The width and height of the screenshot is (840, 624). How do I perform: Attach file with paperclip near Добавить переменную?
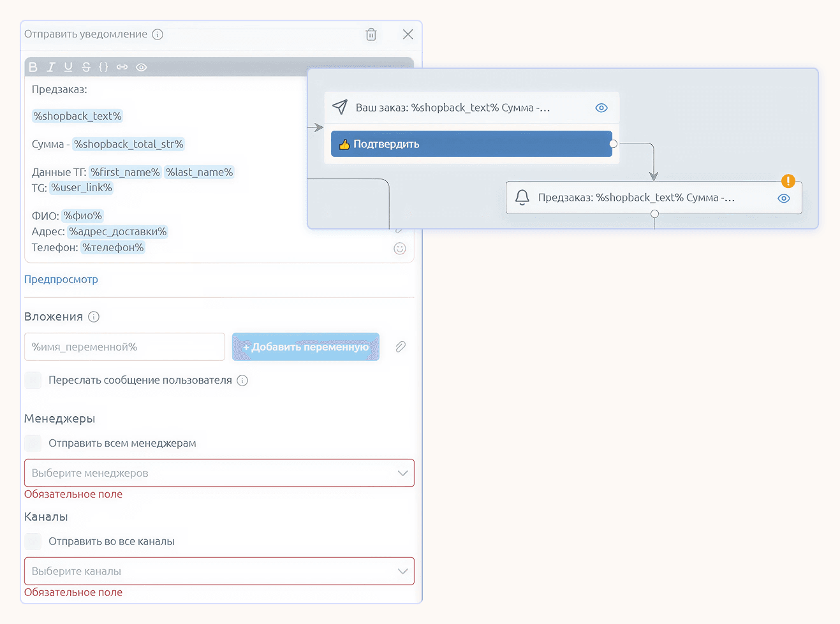pos(401,347)
